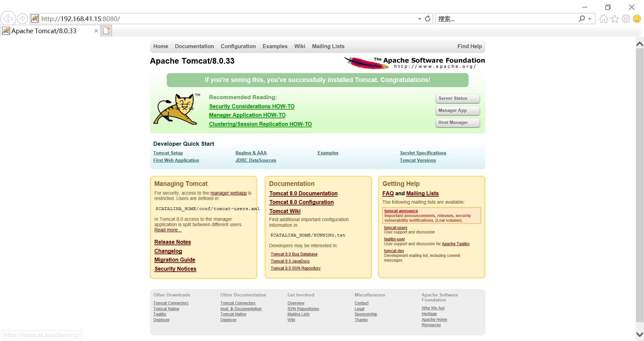Click Find Help in the navigation bar
The image size is (644, 341).
click(470, 46)
